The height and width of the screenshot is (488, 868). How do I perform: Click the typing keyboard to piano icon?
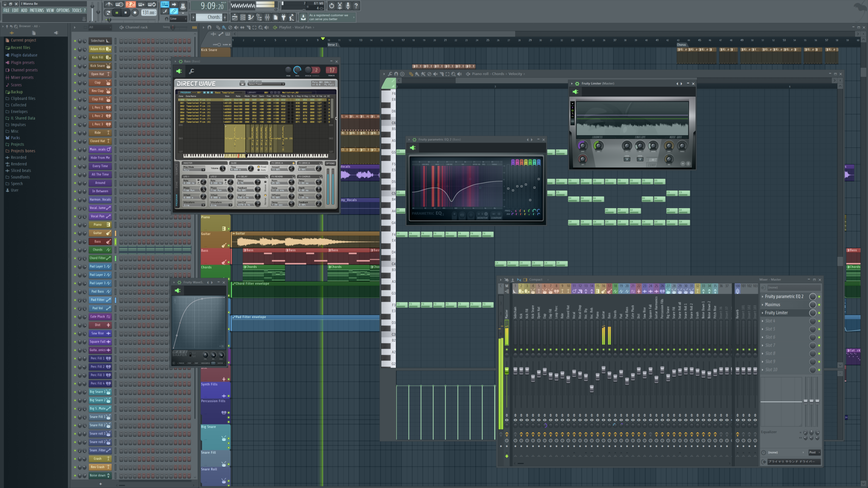pos(164,5)
